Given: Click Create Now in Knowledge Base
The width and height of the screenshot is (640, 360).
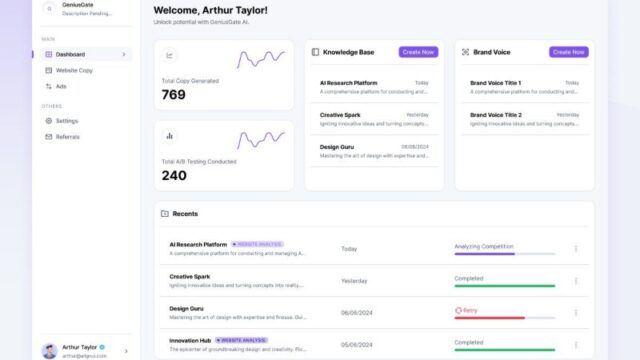Looking at the screenshot, I should pos(418,52).
